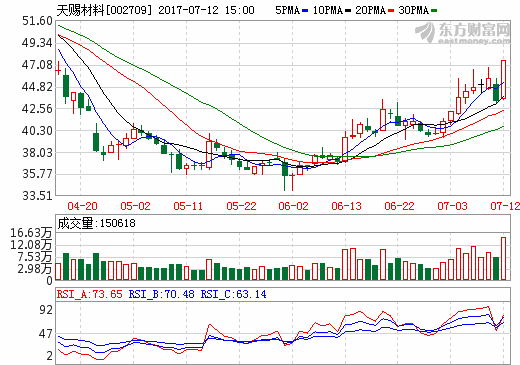Select the 05-11 date label
Image resolution: width=520 pixels, height=365 pixels.
click(x=188, y=206)
